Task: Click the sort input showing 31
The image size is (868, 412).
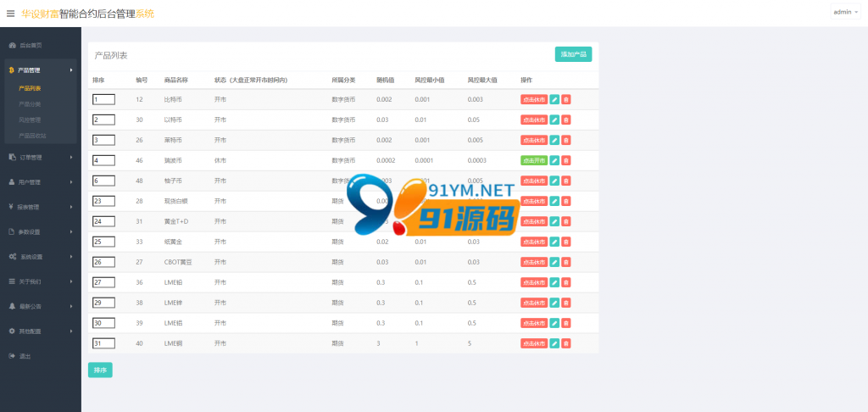Action: coord(103,343)
